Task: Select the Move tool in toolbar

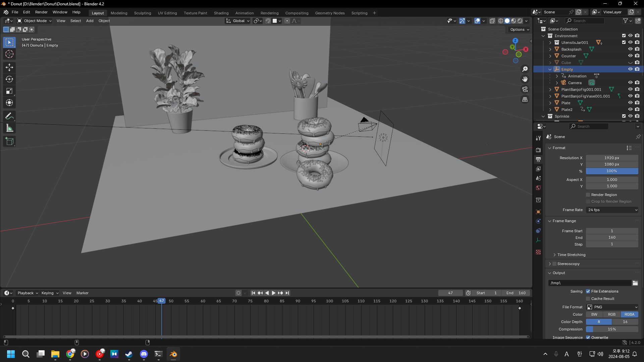Action: 9,67
